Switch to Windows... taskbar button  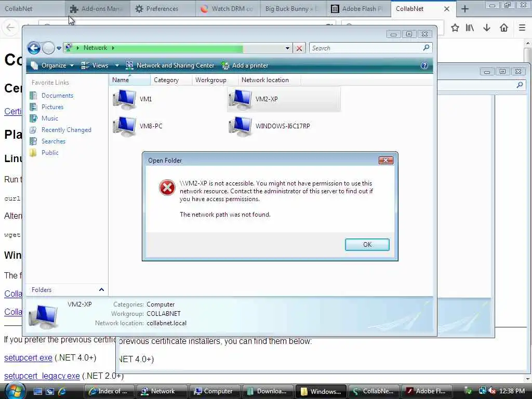point(321,391)
